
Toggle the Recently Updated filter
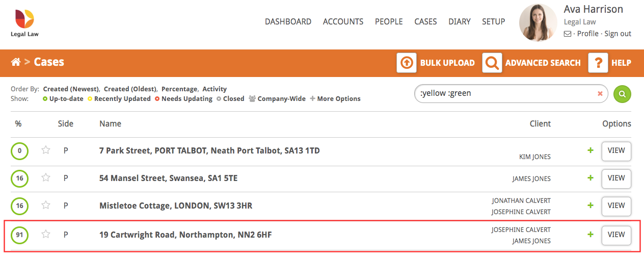pos(119,98)
